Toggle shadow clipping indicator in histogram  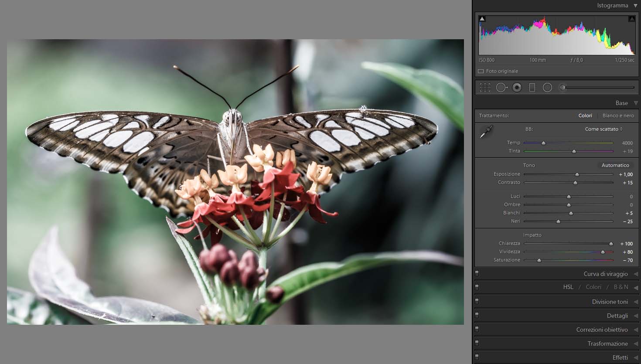point(482,19)
